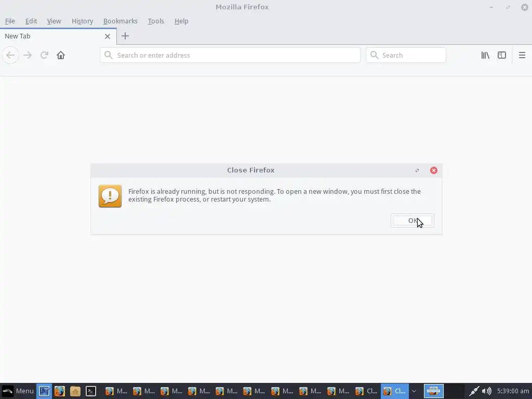
Task: Click the Mozilla Firefox window title
Action: pyautogui.click(x=242, y=7)
